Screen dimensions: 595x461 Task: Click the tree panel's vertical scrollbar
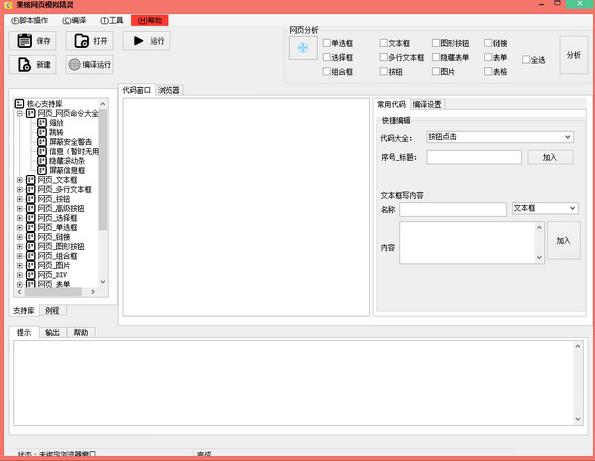coord(103,193)
